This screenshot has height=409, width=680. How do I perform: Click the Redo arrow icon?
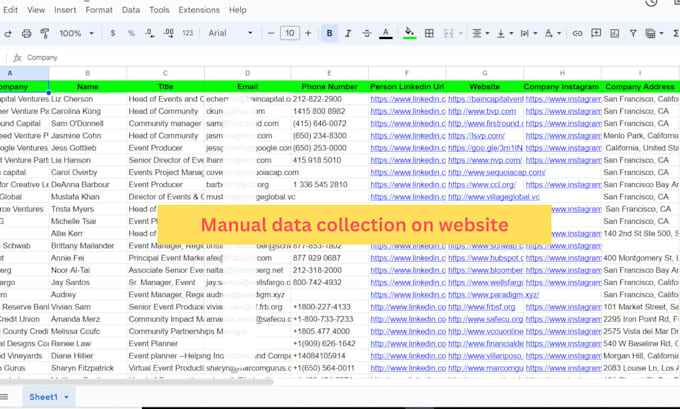coord(8,33)
